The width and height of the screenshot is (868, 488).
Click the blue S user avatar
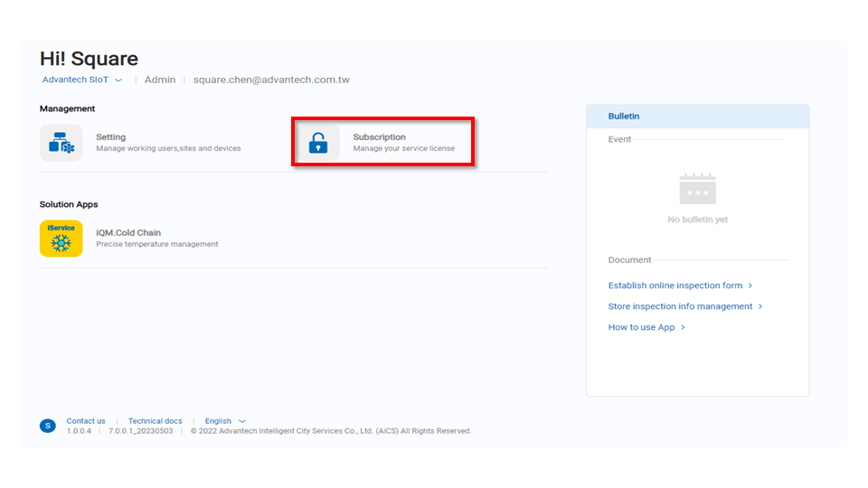pos(48,426)
